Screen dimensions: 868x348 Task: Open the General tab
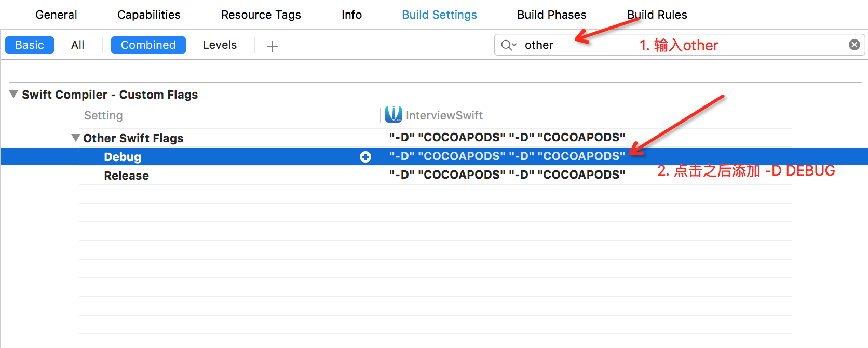pyautogui.click(x=56, y=15)
